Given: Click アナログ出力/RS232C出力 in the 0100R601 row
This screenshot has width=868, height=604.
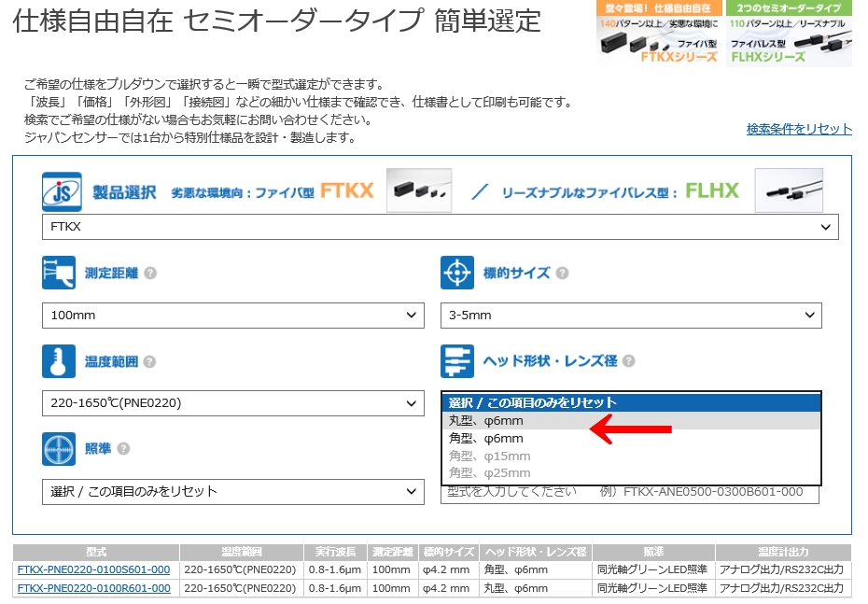Looking at the screenshot, I should pos(781,588).
